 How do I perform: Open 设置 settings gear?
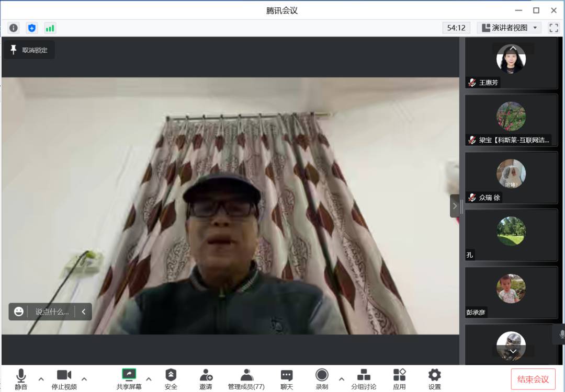pyautogui.click(x=435, y=379)
